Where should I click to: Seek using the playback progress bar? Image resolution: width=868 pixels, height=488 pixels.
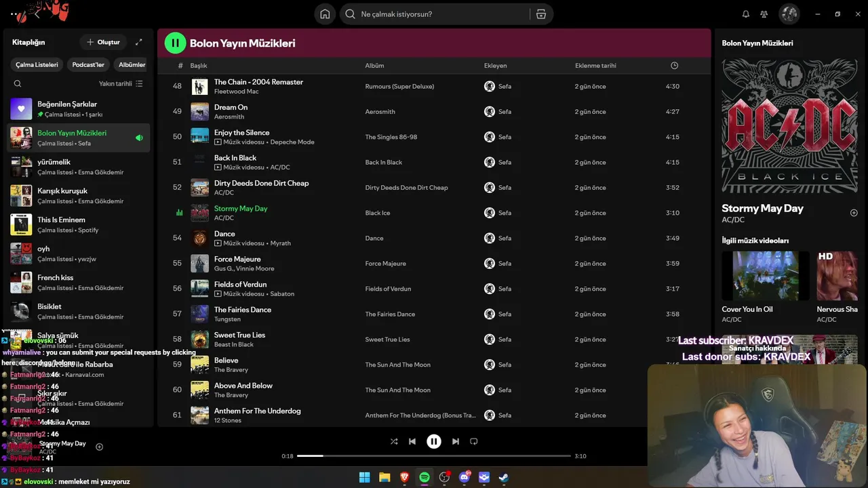[x=434, y=456]
